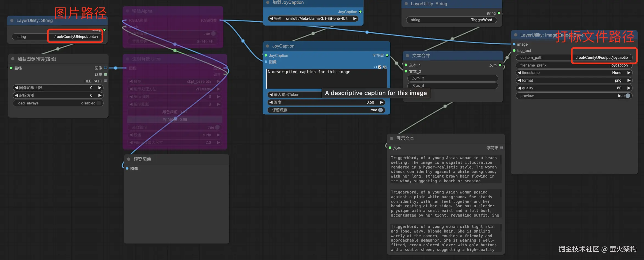The image size is (644, 260).
Task: Edit the custom_path output field
Action: pos(574,57)
